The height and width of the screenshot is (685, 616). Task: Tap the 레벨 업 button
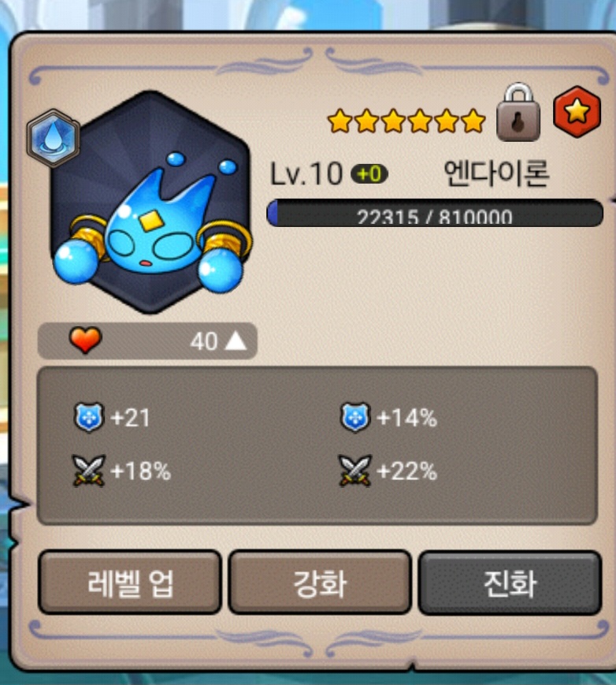pos(130,583)
